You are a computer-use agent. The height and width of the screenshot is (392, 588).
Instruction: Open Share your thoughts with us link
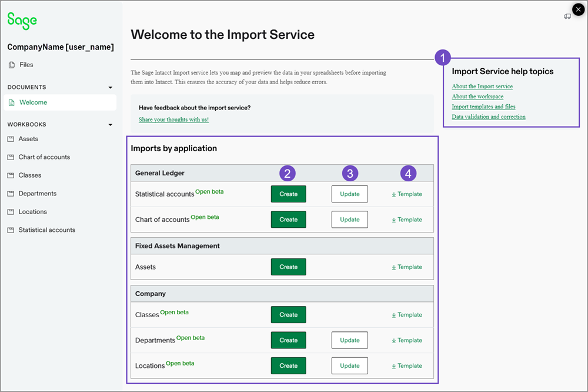[173, 119]
